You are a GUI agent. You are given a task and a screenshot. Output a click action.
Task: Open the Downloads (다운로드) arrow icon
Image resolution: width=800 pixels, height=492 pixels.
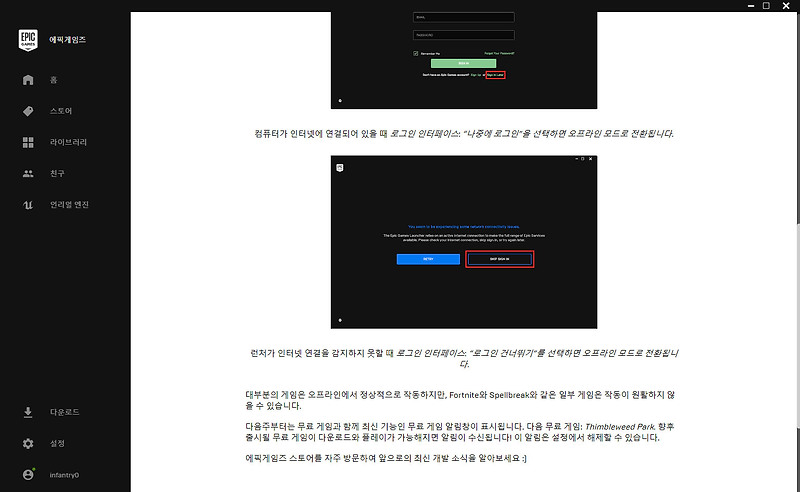[28, 412]
